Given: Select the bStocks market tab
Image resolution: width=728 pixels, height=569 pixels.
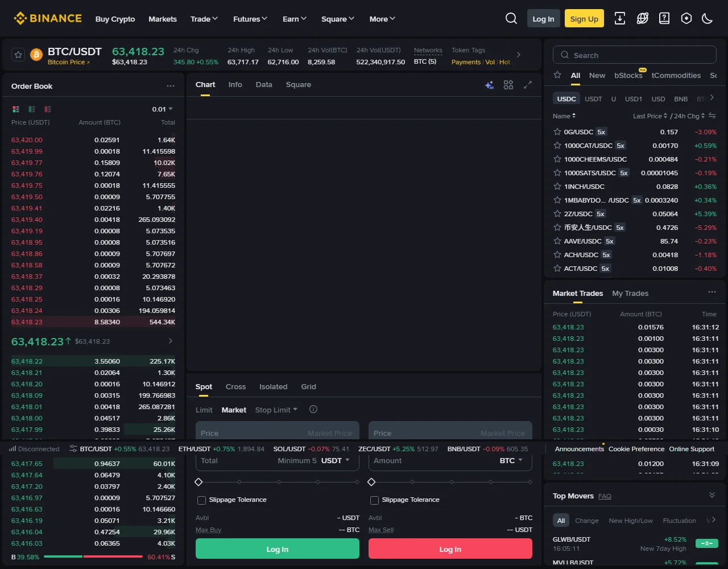Looking at the screenshot, I should click(628, 75).
